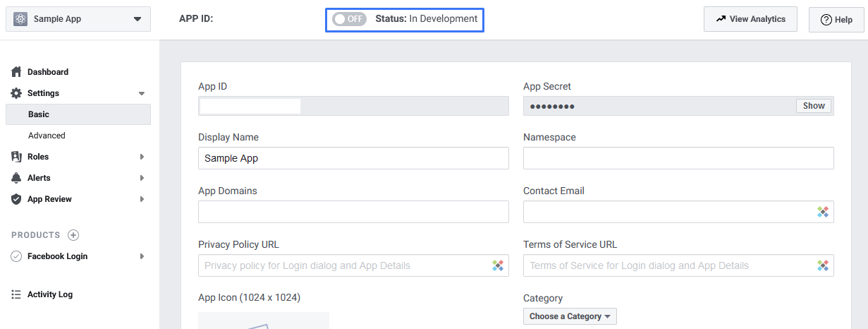The height and width of the screenshot is (329, 868).
Task: Open Facebook Login product
Action: (x=58, y=256)
